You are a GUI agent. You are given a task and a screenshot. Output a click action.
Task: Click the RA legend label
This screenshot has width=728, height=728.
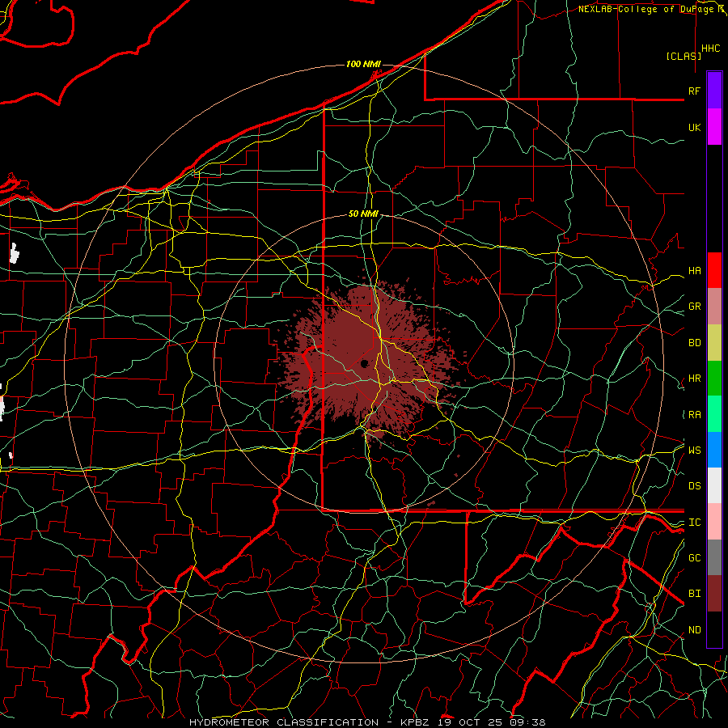tap(694, 415)
